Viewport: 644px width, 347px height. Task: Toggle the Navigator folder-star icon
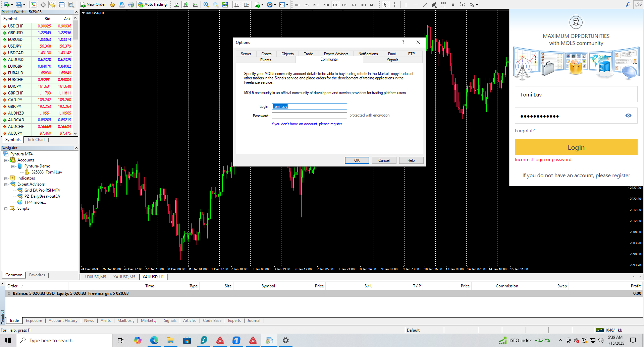tap(52, 5)
